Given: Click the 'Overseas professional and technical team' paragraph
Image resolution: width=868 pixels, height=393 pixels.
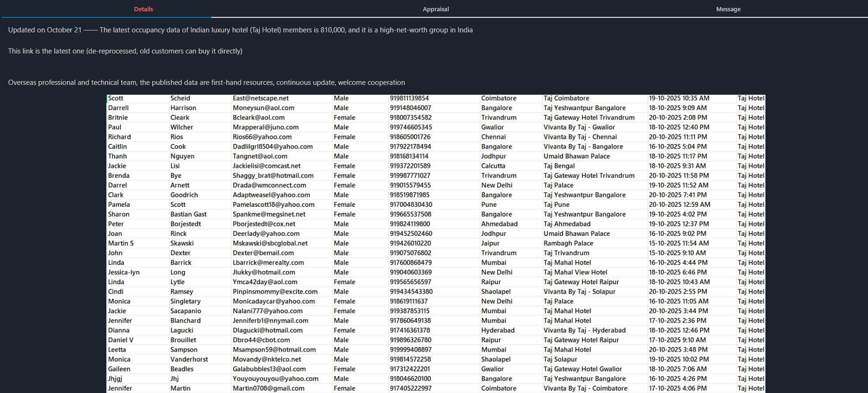Looking at the screenshot, I should 206,83.
